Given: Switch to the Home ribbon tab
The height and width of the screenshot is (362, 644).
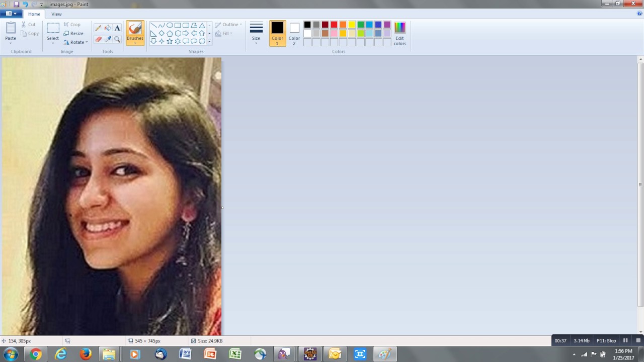Looking at the screenshot, I should tap(34, 14).
